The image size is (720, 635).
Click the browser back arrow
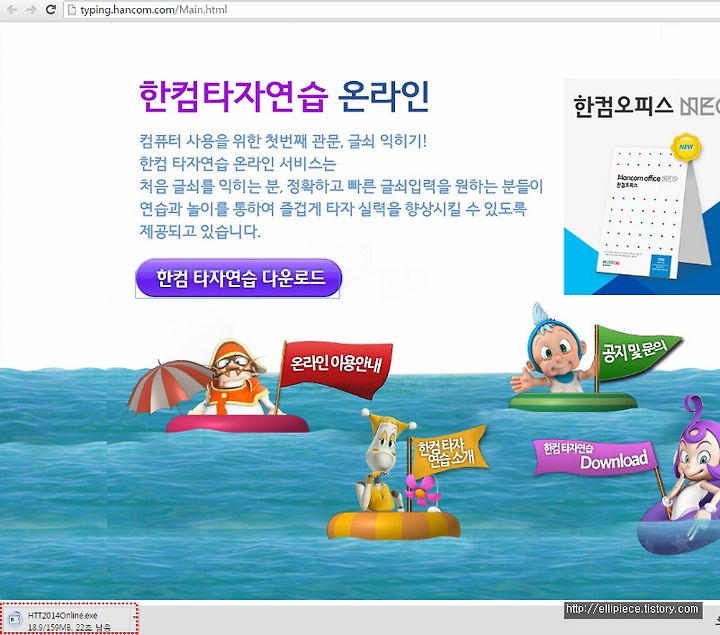[x=12, y=10]
